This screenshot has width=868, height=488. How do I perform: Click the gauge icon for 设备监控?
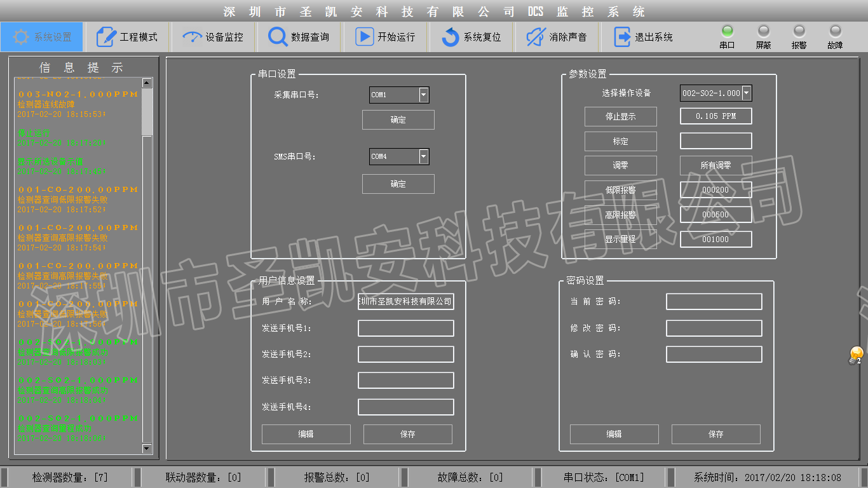(x=191, y=37)
